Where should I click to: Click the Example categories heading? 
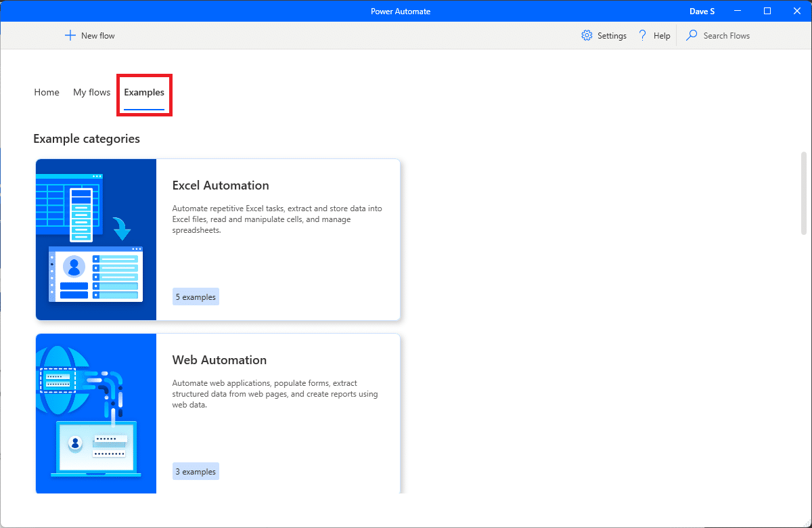tap(86, 139)
